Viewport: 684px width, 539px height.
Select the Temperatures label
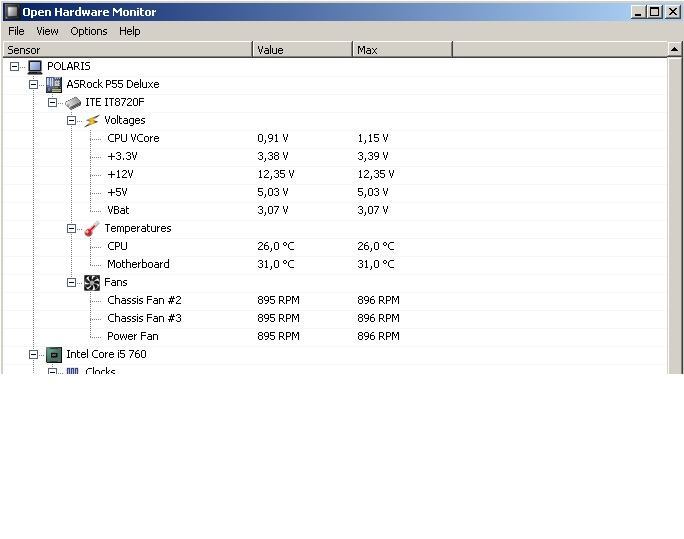pos(138,229)
